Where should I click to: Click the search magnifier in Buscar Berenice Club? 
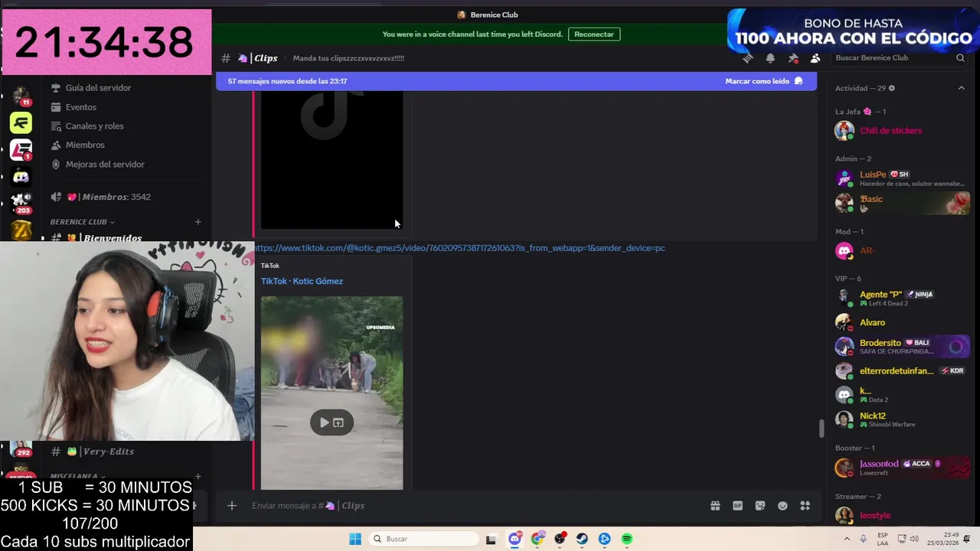point(960,58)
